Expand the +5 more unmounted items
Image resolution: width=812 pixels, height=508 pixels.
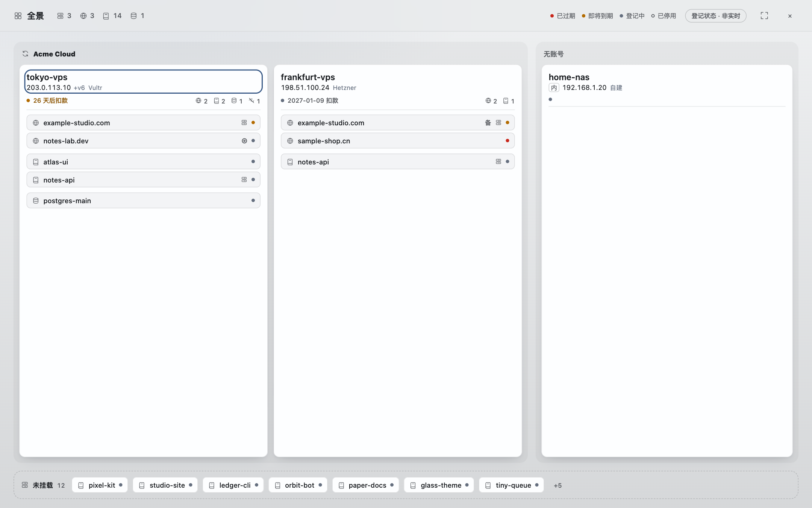click(558, 485)
